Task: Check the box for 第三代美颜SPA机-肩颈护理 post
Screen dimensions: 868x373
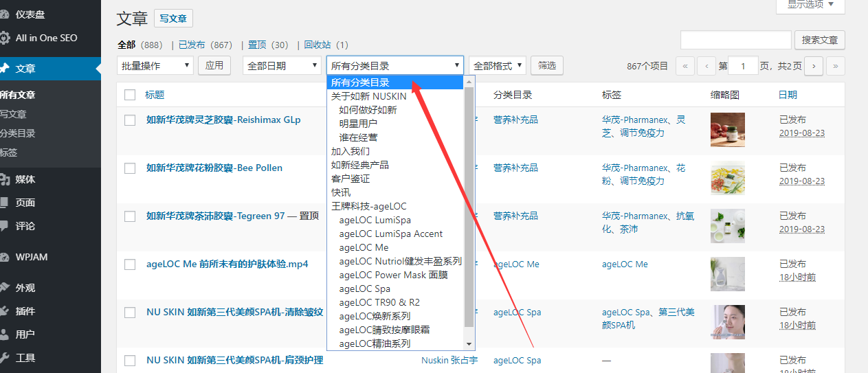Action: pos(130,361)
